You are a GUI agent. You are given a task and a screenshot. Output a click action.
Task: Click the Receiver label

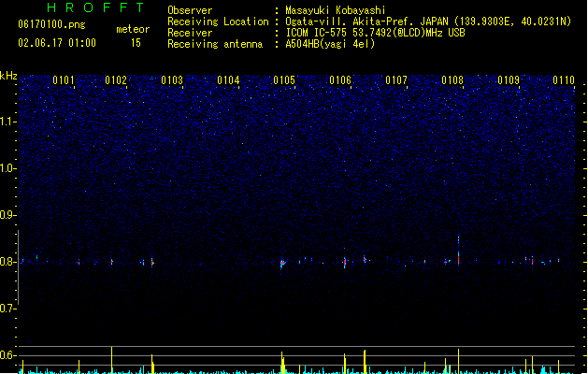pos(190,33)
